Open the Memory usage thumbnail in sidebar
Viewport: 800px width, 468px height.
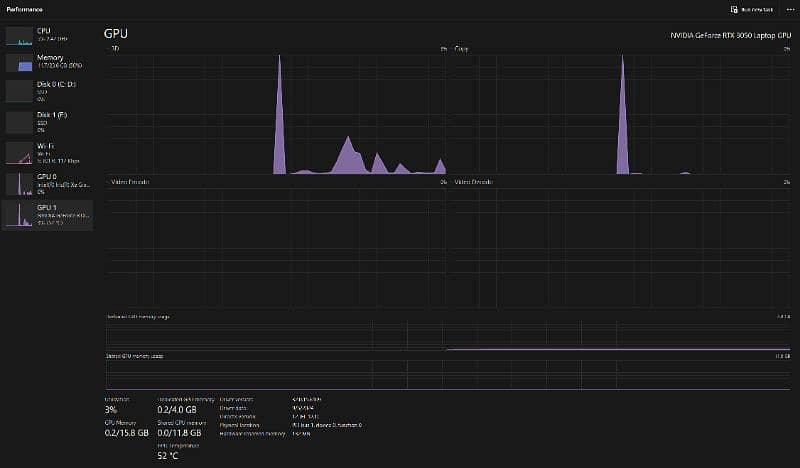click(20, 63)
